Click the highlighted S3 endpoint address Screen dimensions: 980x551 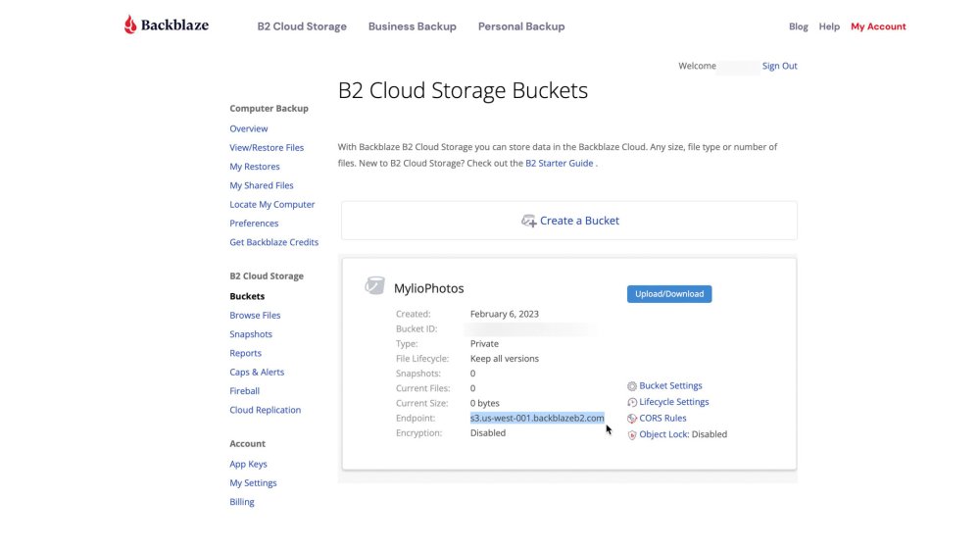(x=537, y=419)
